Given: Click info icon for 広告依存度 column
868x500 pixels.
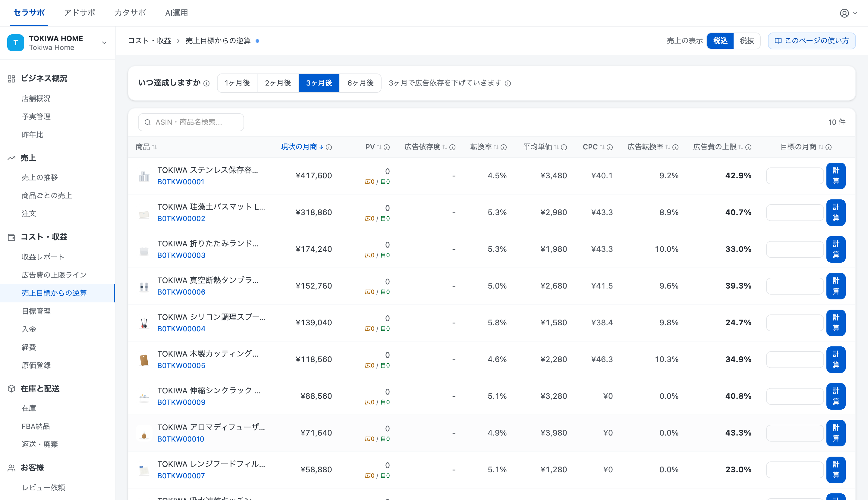Looking at the screenshot, I should click(452, 147).
